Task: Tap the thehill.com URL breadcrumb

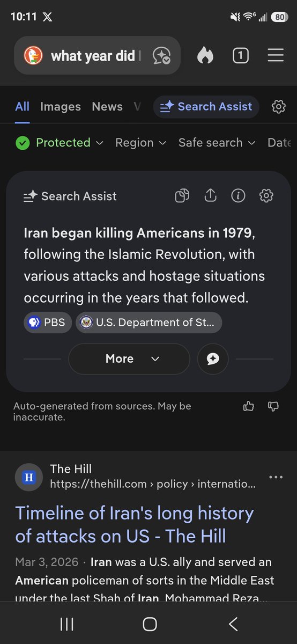Action: coord(153,484)
